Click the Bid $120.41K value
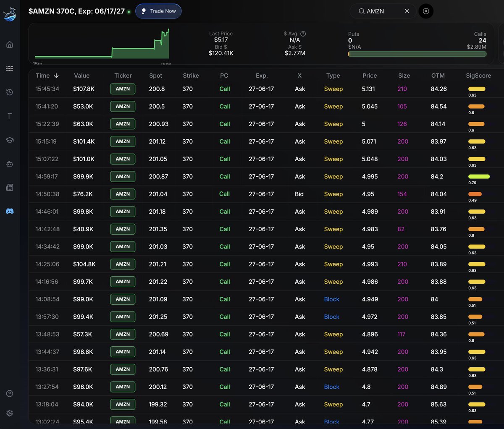Image resolution: width=504 pixels, height=429 pixels. 221,53
